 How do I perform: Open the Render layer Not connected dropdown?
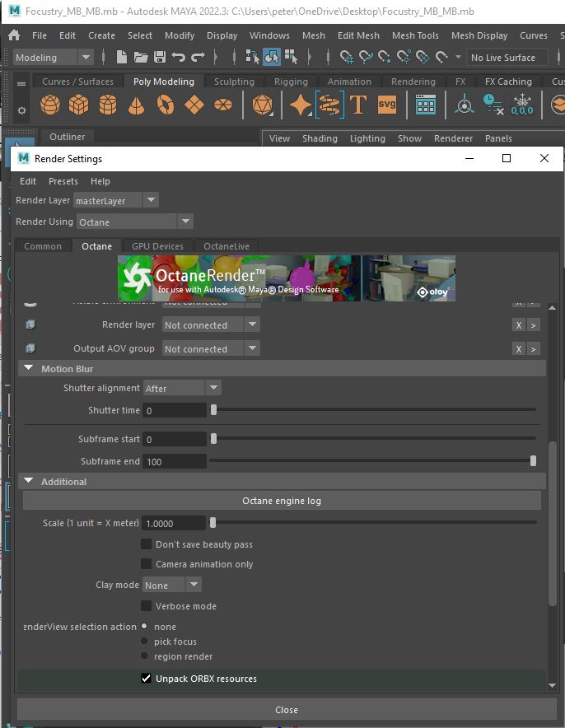click(x=211, y=324)
